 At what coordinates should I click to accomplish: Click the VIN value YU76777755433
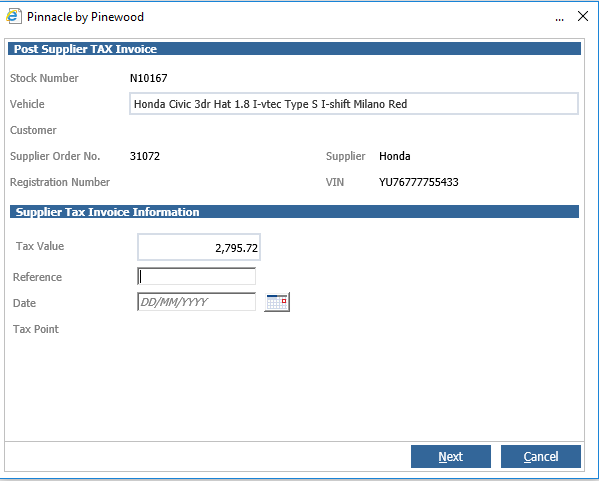click(x=419, y=182)
